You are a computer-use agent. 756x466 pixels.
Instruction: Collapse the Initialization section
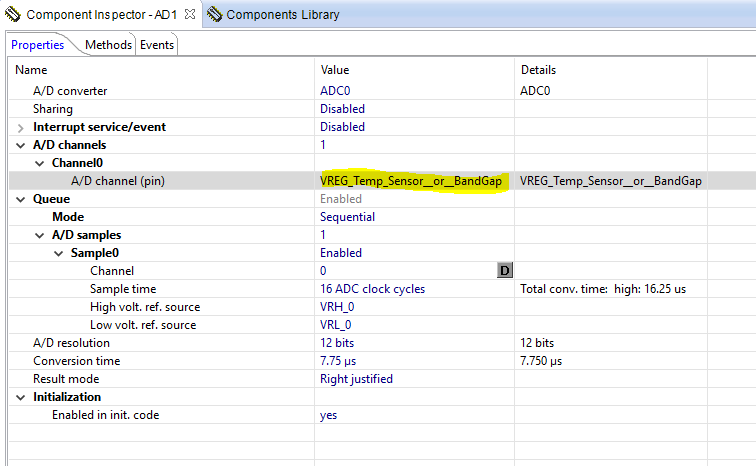tap(22, 397)
